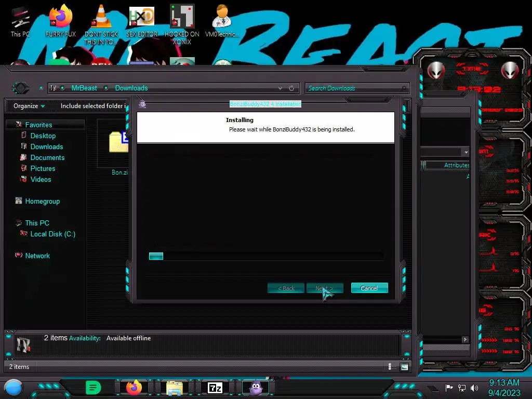
Task: Click the Explorer back navigation button
Action: (21, 88)
